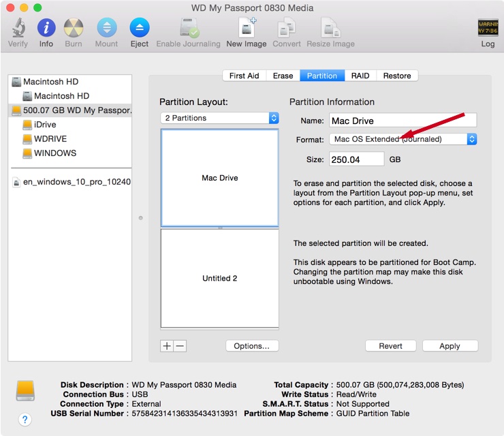Switch to the Erase tab

[283, 76]
